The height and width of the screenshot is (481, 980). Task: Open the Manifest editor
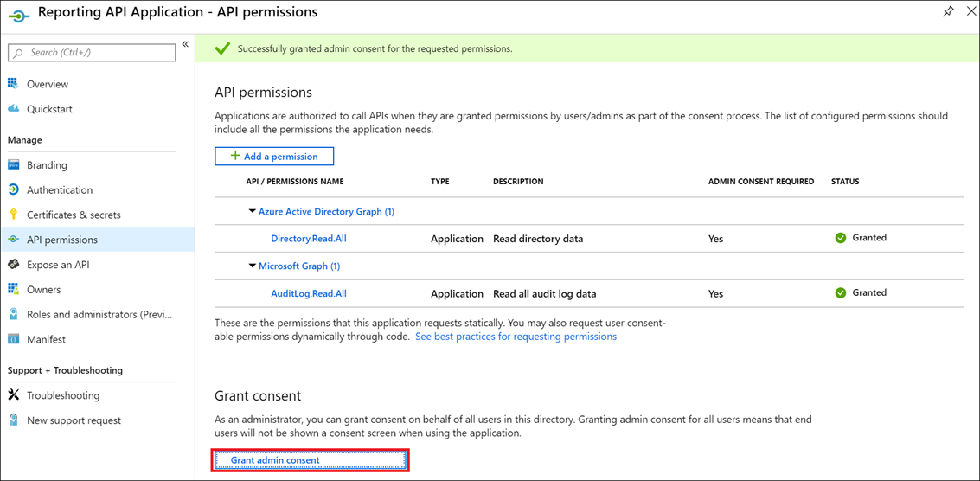(46, 340)
